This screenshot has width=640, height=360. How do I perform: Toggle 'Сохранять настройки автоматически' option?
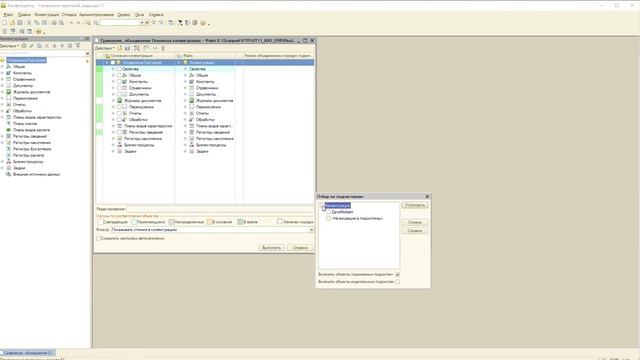[98, 238]
